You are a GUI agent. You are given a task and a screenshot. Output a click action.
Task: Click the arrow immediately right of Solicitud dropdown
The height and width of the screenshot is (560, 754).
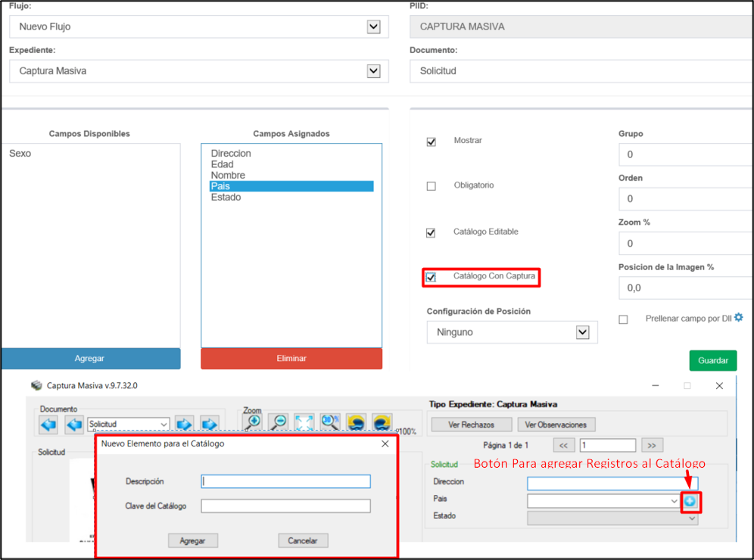pyautogui.click(x=185, y=424)
